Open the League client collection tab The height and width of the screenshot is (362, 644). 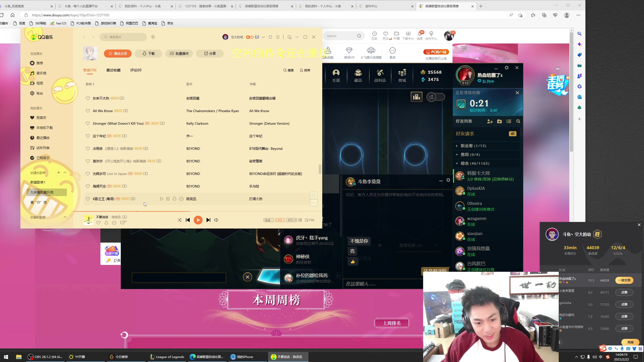[358, 75]
